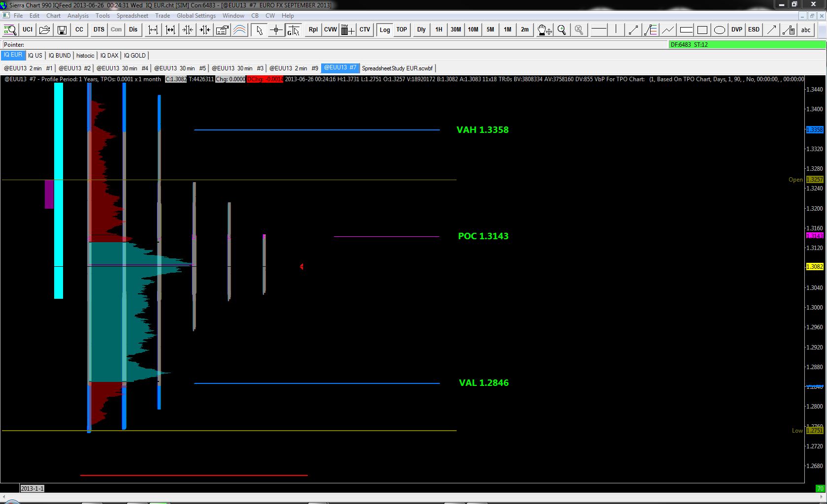Select the crosshair tool

(276, 30)
